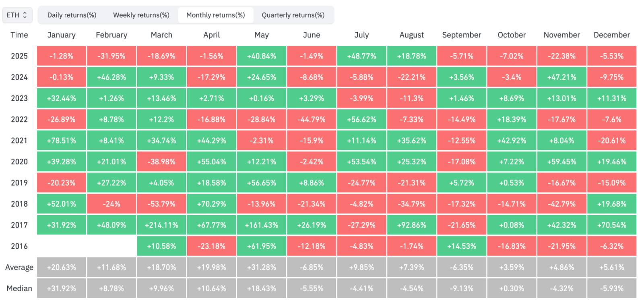Image resolution: width=644 pixels, height=303 pixels.
Task: Click the 2016 row label
Action: pos(19,246)
